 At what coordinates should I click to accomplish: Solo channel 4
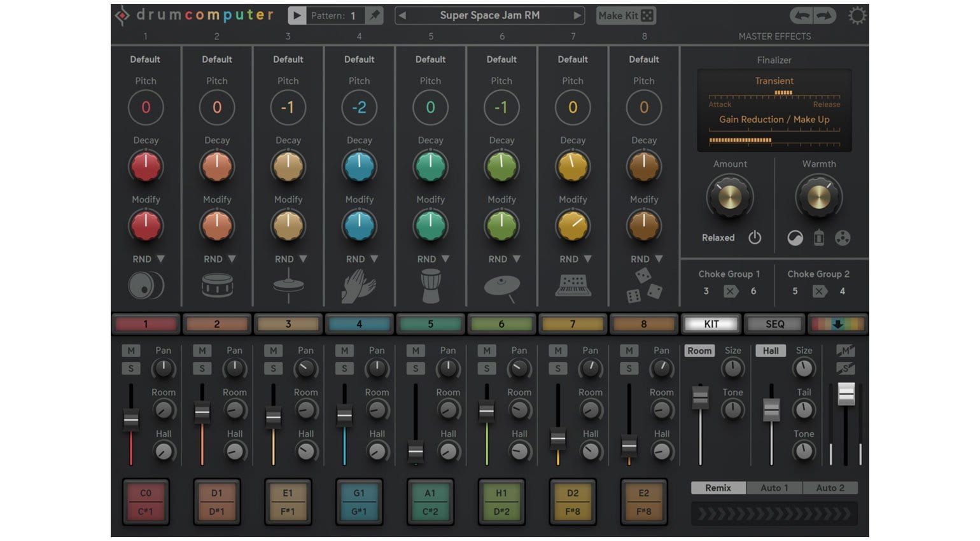pyautogui.click(x=344, y=368)
